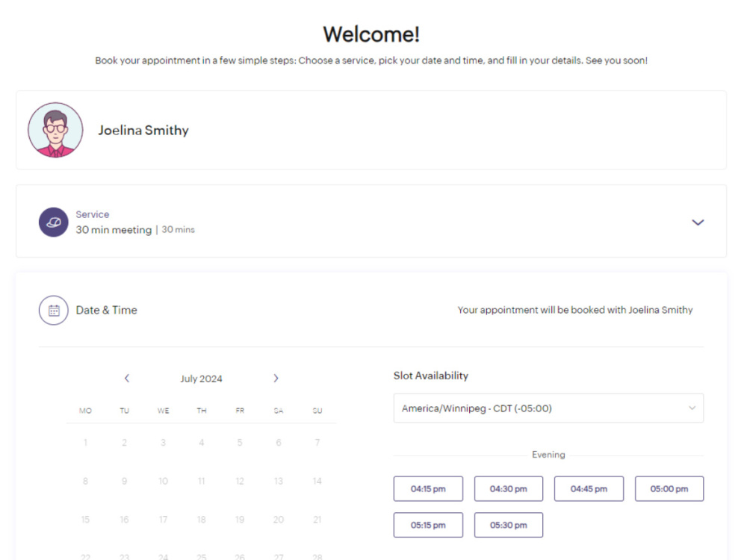This screenshot has height=560, width=747.
Task: Select the 04:30 pm slot
Action: click(x=508, y=488)
